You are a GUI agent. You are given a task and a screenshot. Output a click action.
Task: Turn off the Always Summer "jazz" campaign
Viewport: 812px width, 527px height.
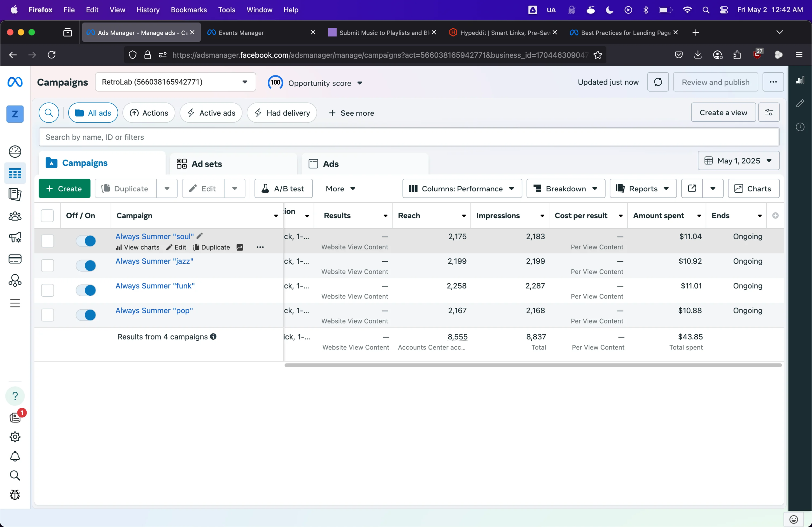pyautogui.click(x=86, y=266)
